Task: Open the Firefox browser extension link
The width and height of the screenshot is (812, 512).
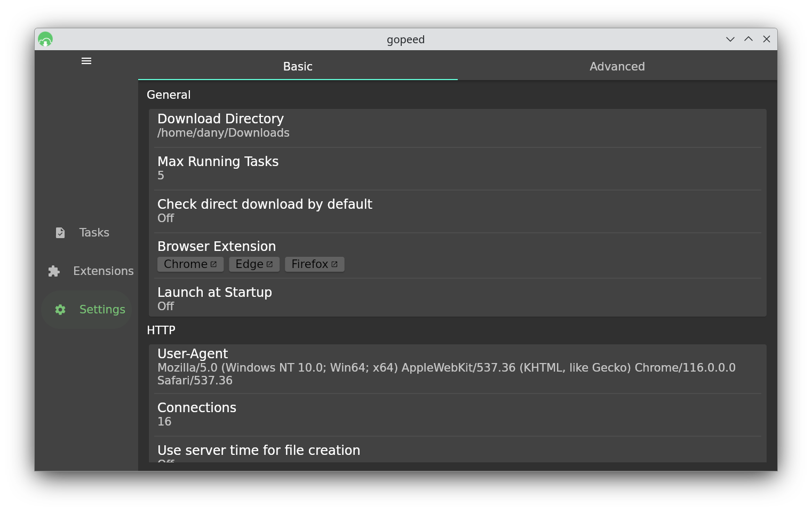Action: pos(315,264)
